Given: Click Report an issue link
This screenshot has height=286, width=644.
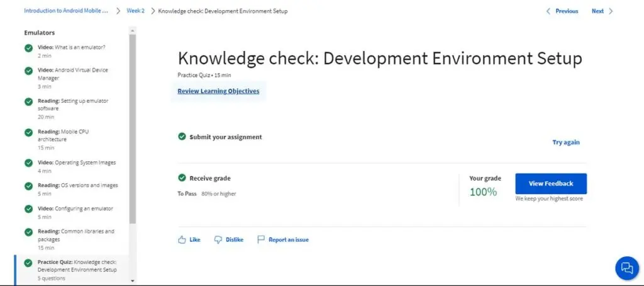Looking at the screenshot, I should pos(288,239).
